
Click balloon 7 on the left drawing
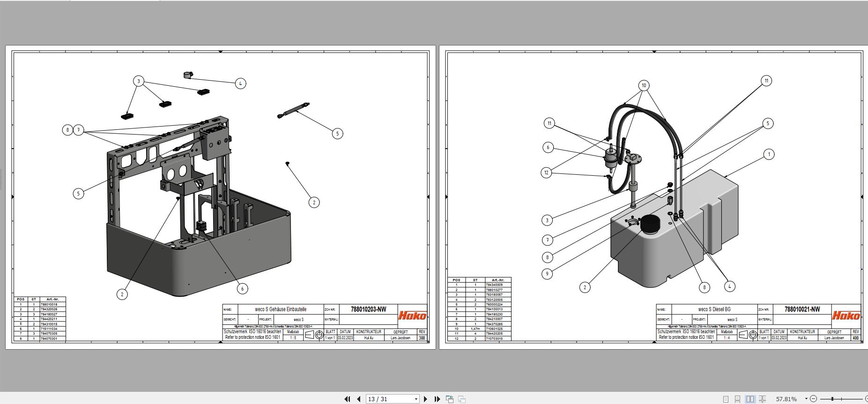(x=79, y=130)
